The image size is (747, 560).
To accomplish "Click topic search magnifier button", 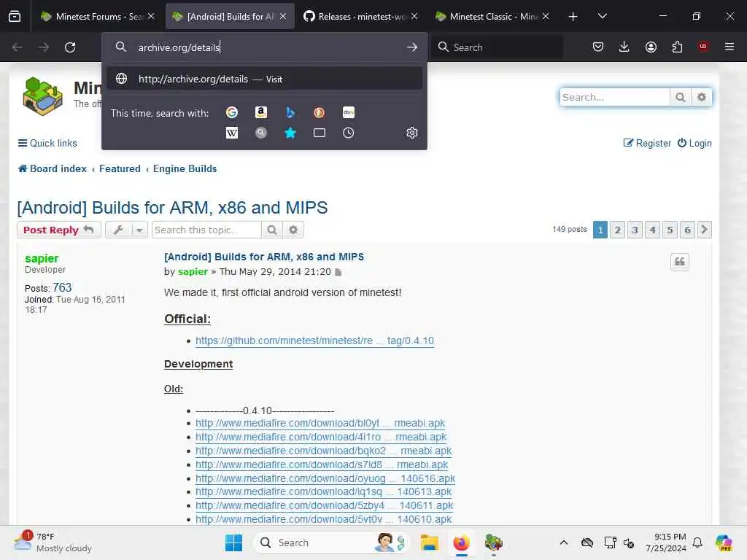I will point(272,230).
